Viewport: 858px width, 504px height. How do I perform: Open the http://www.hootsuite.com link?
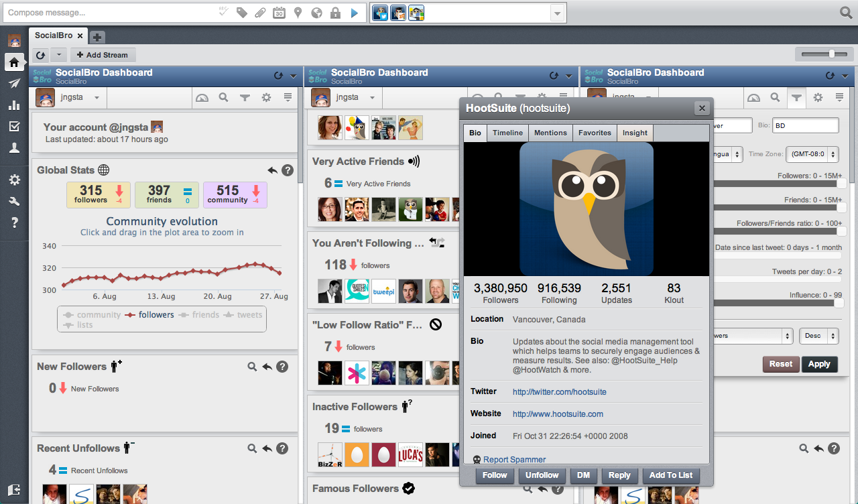coord(558,414)
